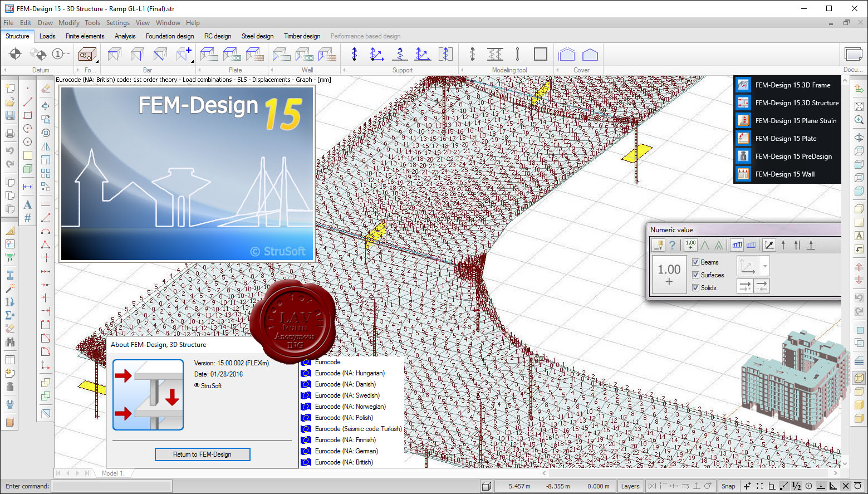The height and width of the screenshot is (494, 868).
Task: Click the Print icon in left toolbar
Action: tap(10, 134)
